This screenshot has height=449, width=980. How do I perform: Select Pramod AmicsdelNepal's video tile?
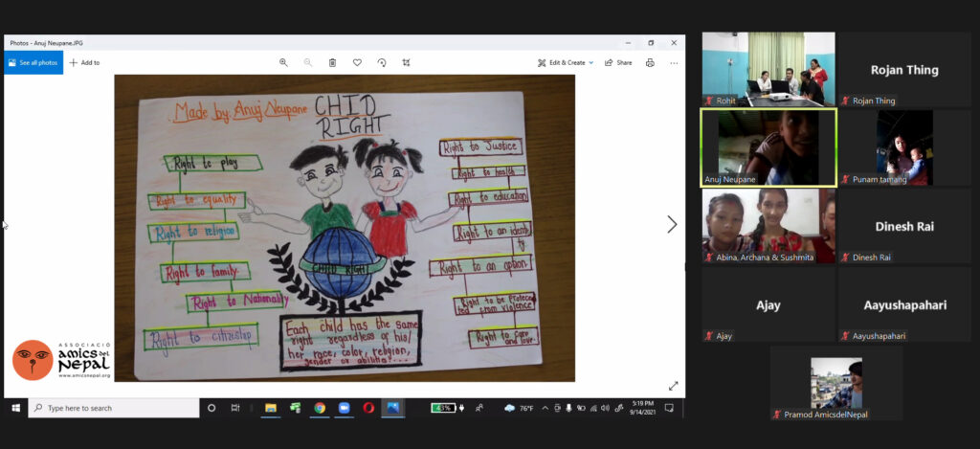pos(836,383)
